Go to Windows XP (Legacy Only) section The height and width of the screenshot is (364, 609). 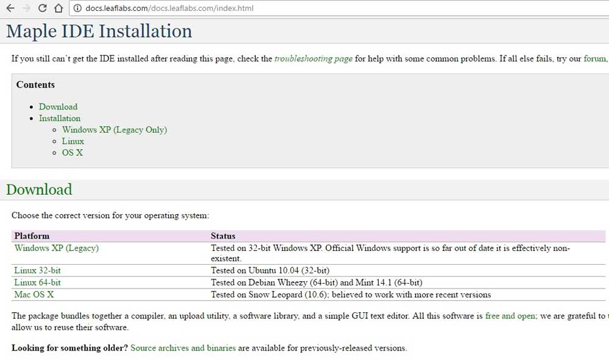114,130
